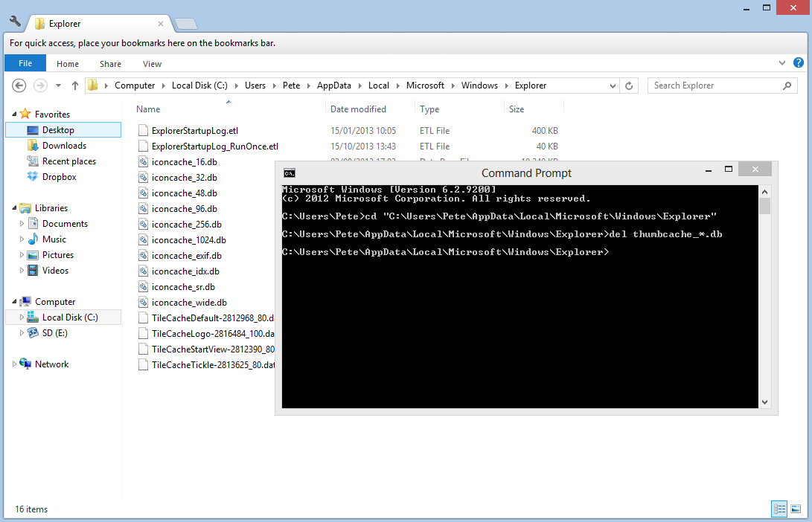Sort by Date modified column
Viewport: 812px width, 522px height.
coord(358,109)
